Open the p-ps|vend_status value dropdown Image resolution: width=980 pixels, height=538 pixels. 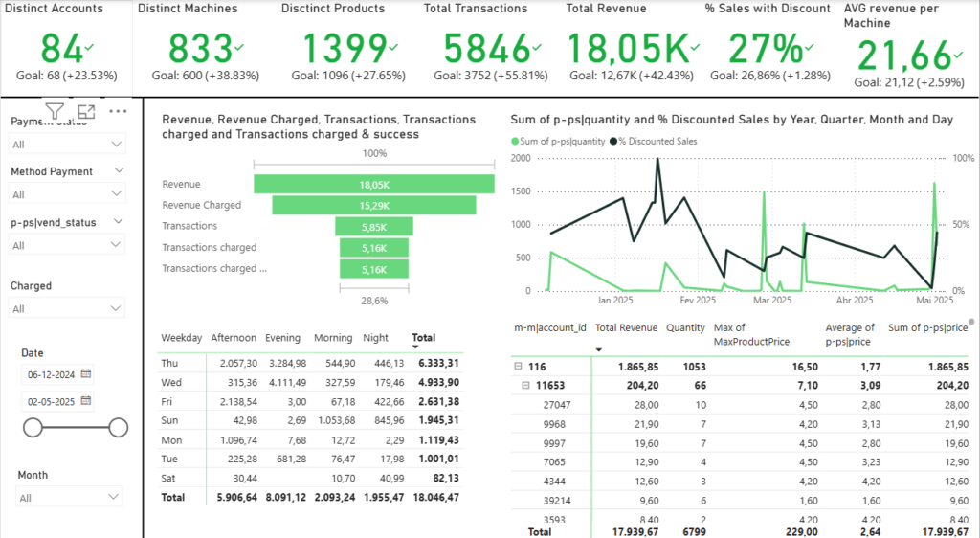pyautogui.click(x=117, y=245)
